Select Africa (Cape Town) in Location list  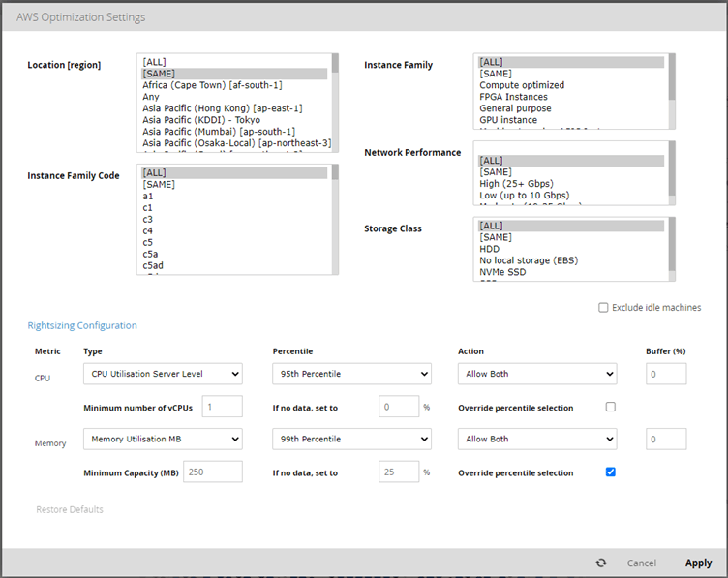212,85
